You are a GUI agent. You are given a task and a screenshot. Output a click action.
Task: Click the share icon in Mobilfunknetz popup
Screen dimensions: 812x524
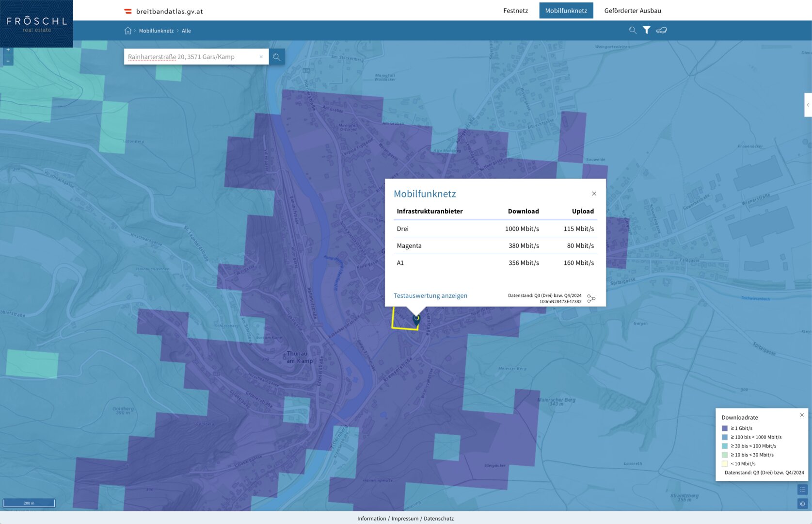click(591, 298)
